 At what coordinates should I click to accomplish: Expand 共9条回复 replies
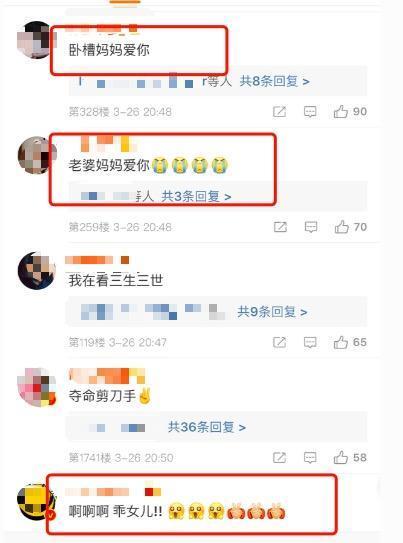coord(272,312)
